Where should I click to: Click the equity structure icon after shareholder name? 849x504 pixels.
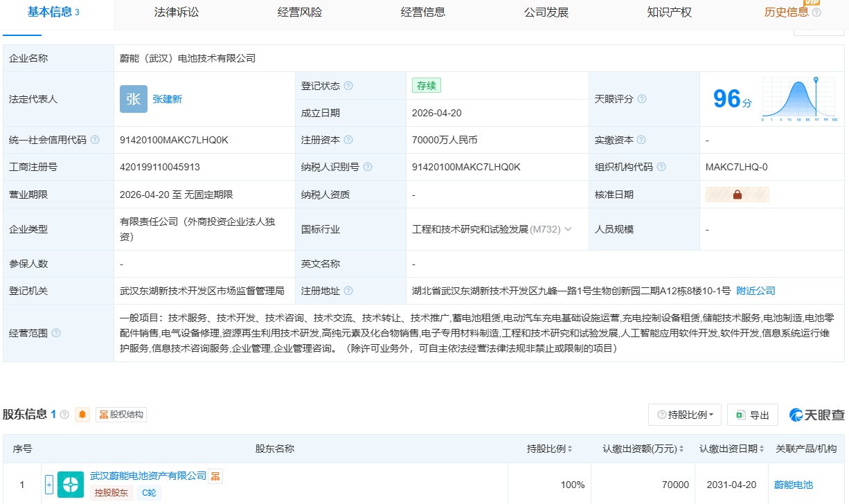tap(216, 476)
